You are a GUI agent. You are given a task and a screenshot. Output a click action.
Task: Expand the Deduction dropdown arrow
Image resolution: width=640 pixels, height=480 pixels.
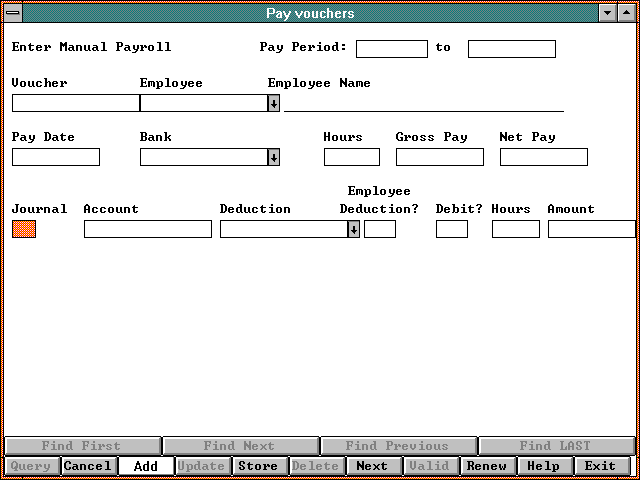pos(353,229)
